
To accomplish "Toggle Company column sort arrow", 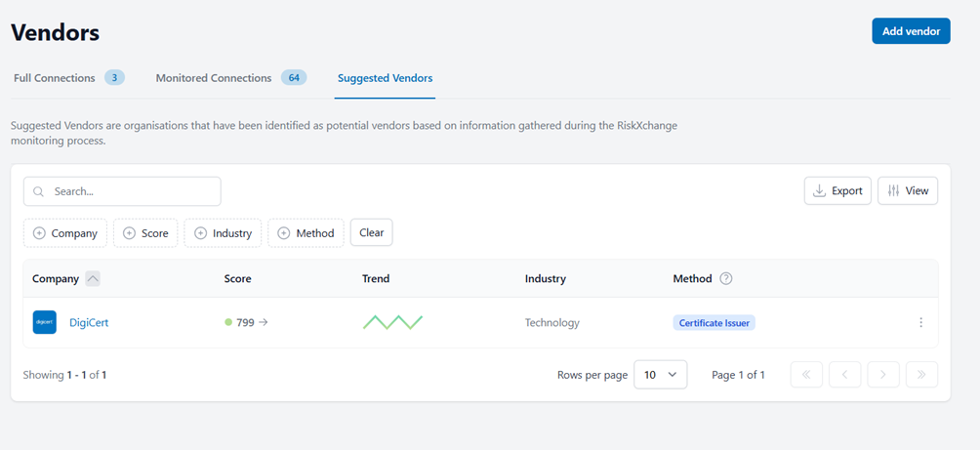I will (x=93, y=278).
